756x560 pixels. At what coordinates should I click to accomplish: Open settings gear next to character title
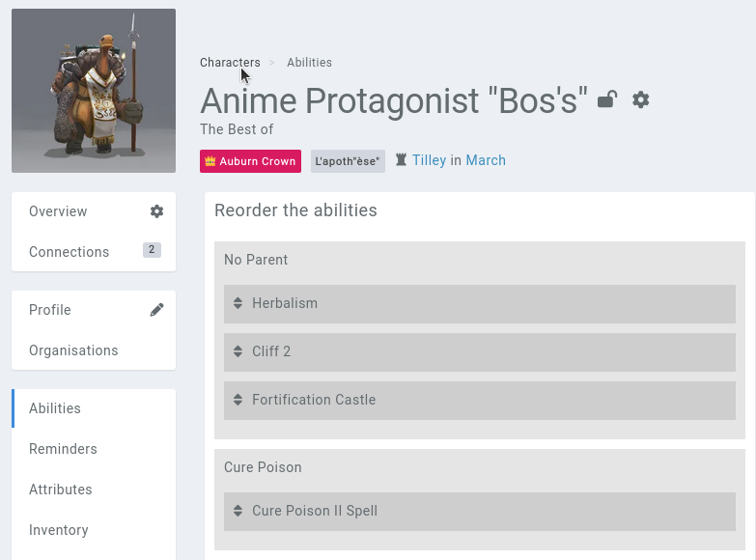(x=641, y=99)
